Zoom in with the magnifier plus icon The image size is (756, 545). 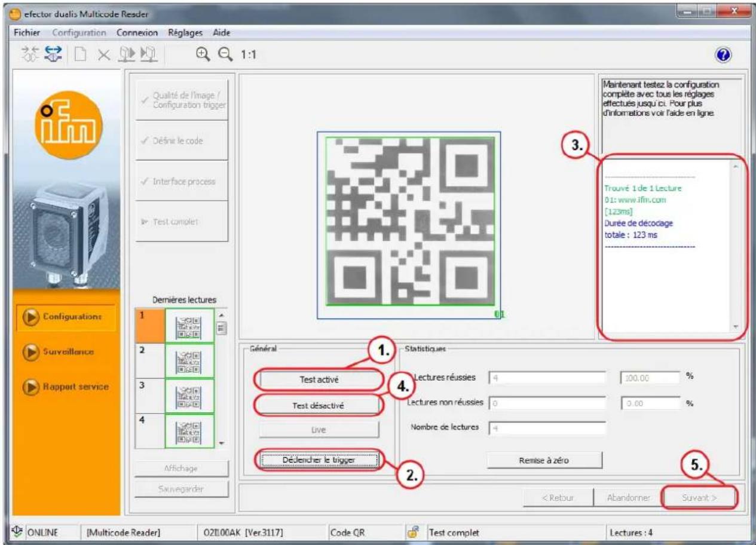click(204, 55)
